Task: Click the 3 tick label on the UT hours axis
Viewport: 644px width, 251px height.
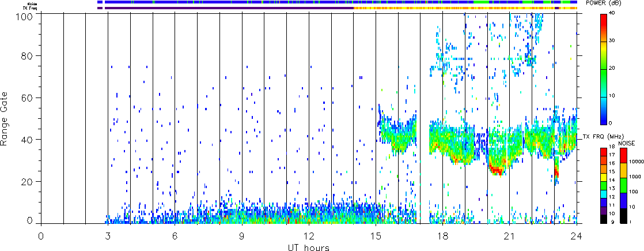Action: point(108,237)
